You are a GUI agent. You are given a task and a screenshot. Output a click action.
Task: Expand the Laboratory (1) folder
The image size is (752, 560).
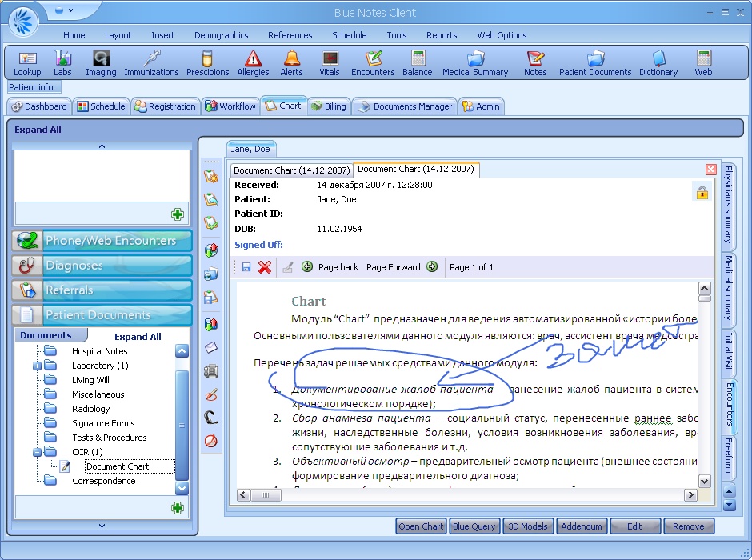point(37,366)
